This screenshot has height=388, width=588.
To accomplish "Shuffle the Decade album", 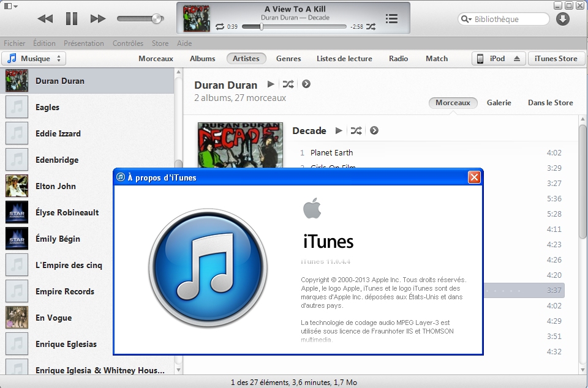I will tap(356, 131).
